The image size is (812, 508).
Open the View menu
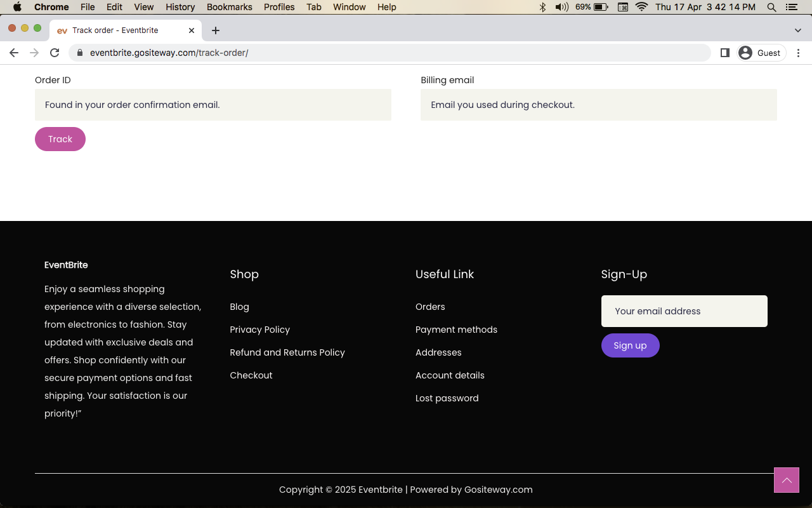tap(144, 7)
